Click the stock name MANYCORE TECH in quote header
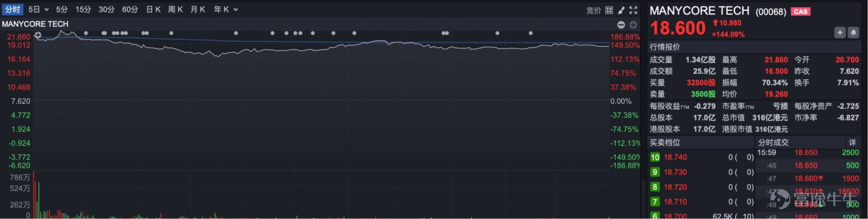This screenshot has height=219, width=868. [x=699, y=11]
